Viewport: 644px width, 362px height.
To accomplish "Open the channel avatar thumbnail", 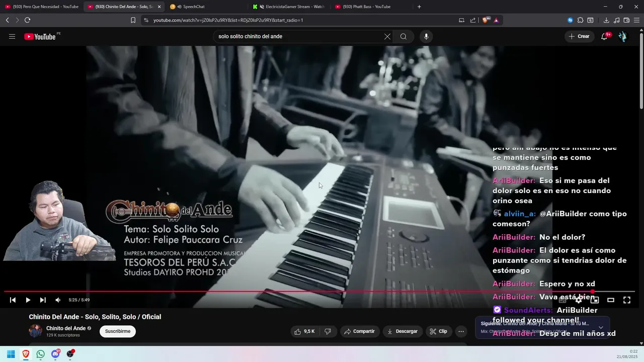I will coord(35,331).
